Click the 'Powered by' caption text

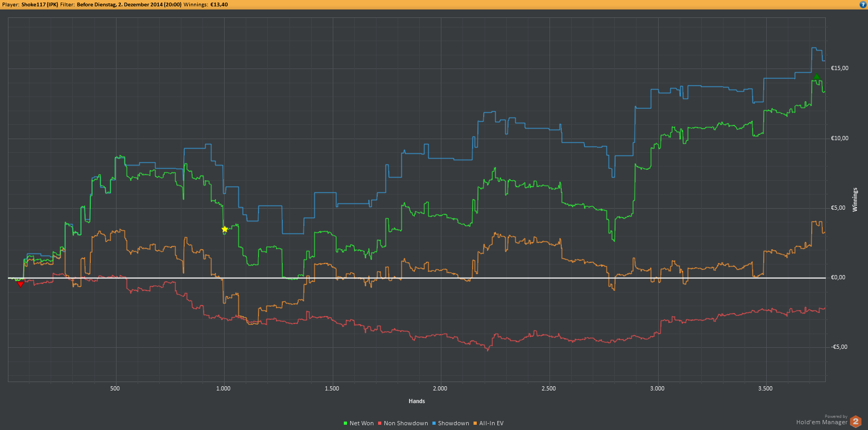point(836,416)
